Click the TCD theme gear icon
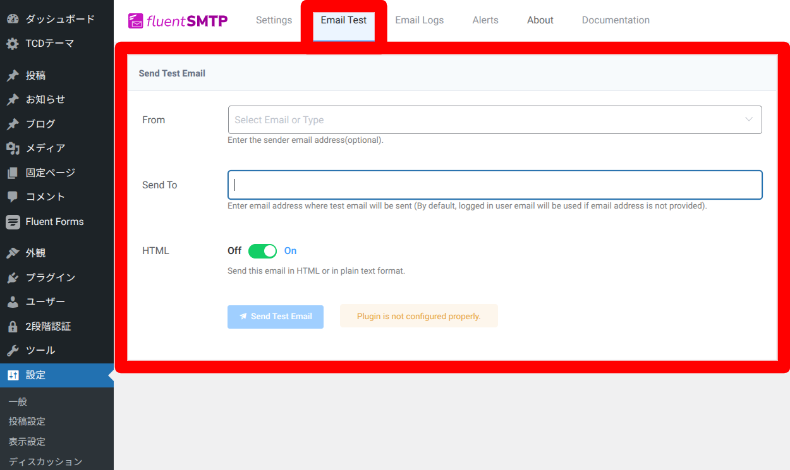Viewport: 790px width, 470px height. [x=13, y=44]
